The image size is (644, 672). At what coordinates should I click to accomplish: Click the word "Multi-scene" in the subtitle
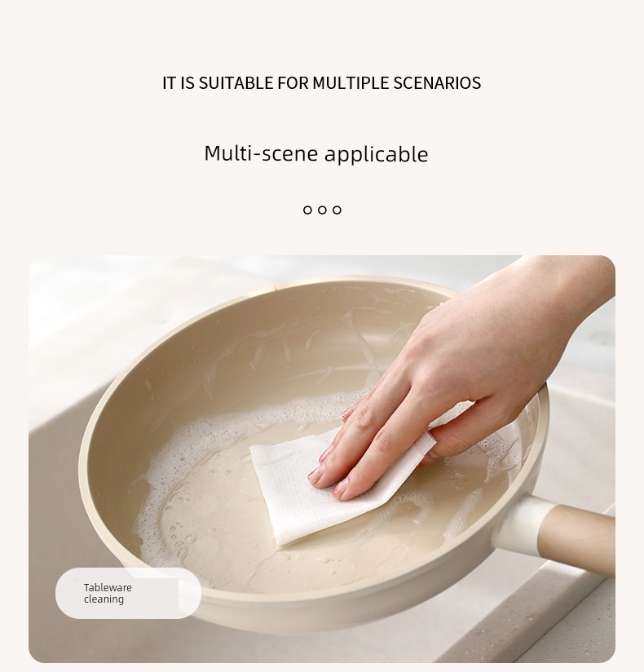point(262,153)
